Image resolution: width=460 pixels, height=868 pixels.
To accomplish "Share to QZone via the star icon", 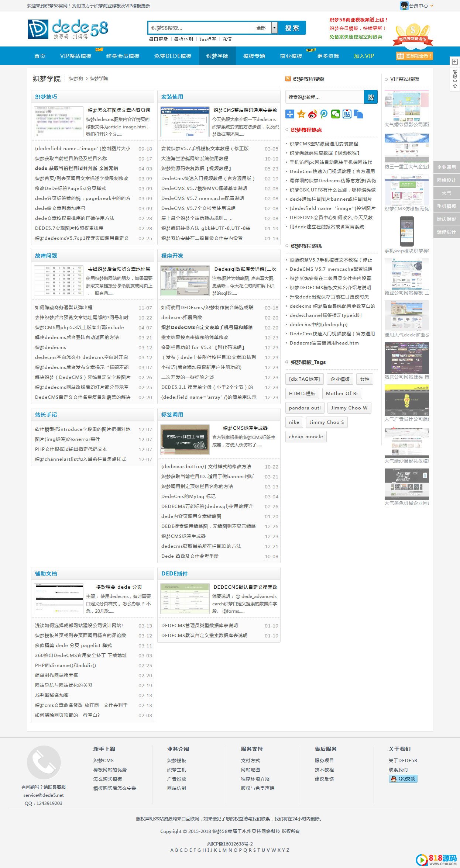I will (301, 114).
